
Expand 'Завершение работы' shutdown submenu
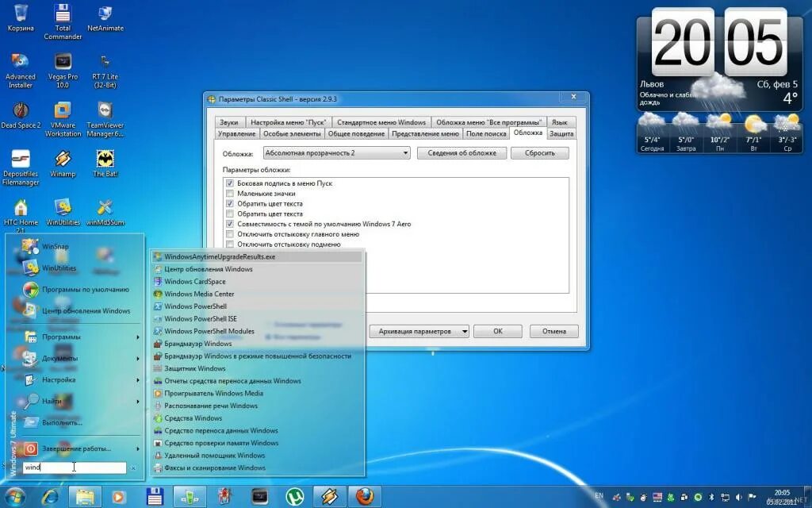[x=82, y=448]
